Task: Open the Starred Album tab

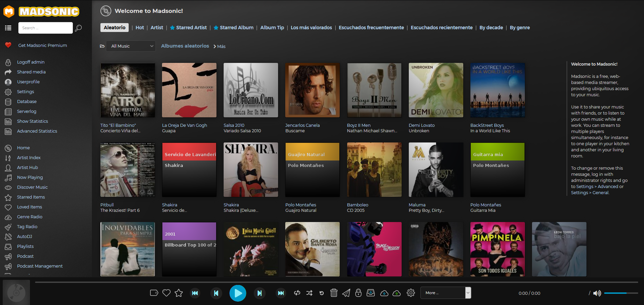Action: point(234,28)
